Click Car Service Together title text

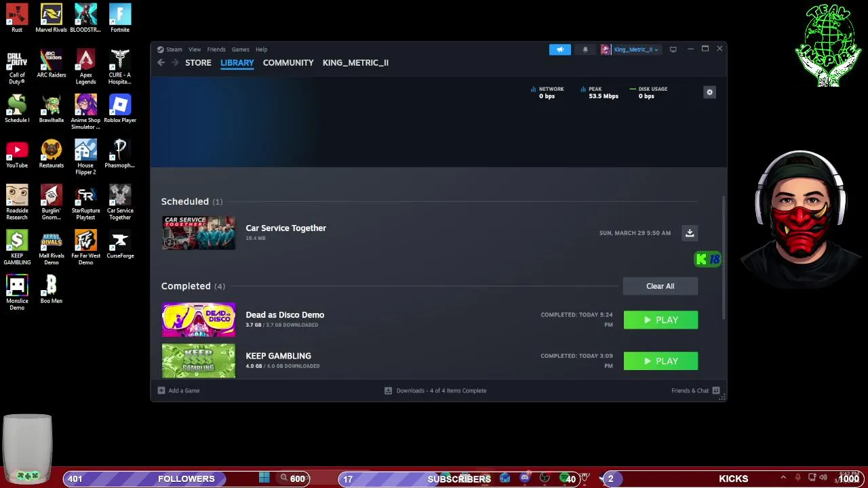tap(285, 228)
